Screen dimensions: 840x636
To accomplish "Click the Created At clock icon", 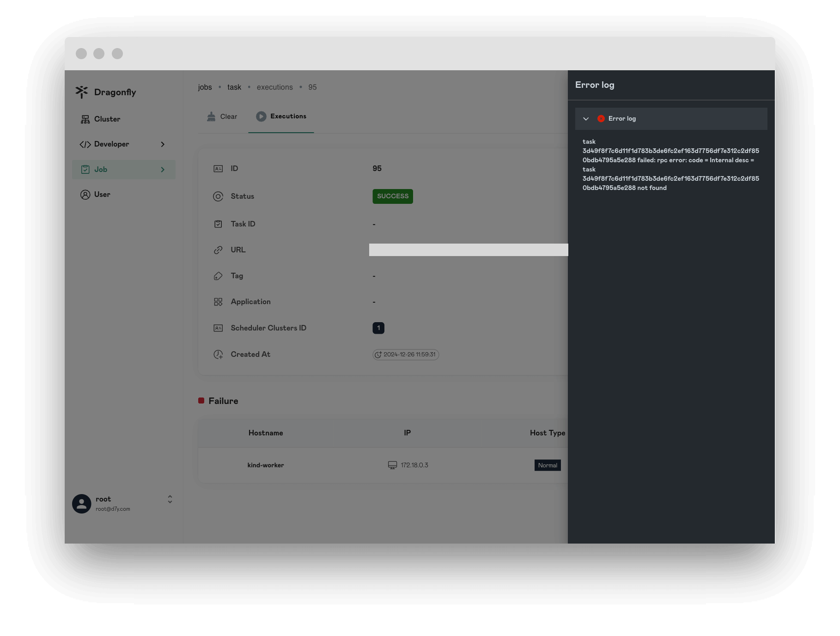I will (x=218, y=355).
